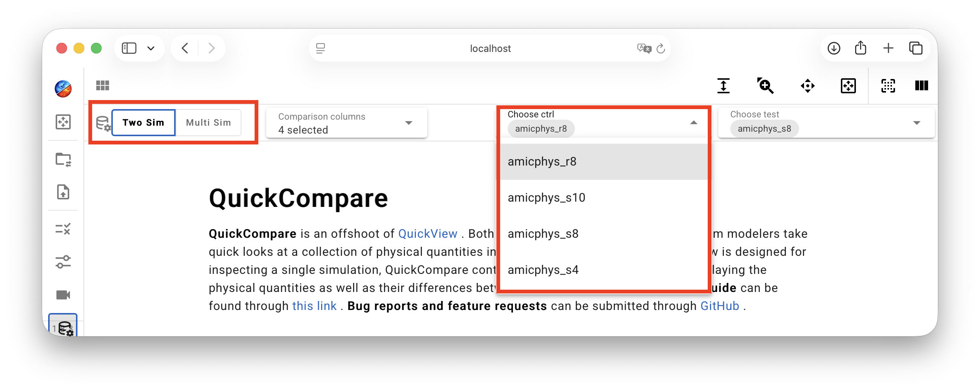Screen dimensions: 980x392
Task: Click the database gear icon beside Two Sim
Action: [103, 123]
